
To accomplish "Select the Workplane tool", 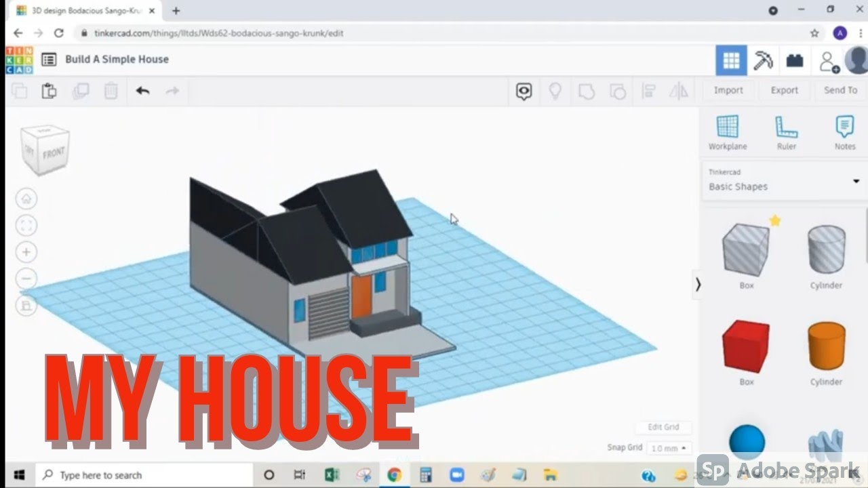I will [728, 133].
